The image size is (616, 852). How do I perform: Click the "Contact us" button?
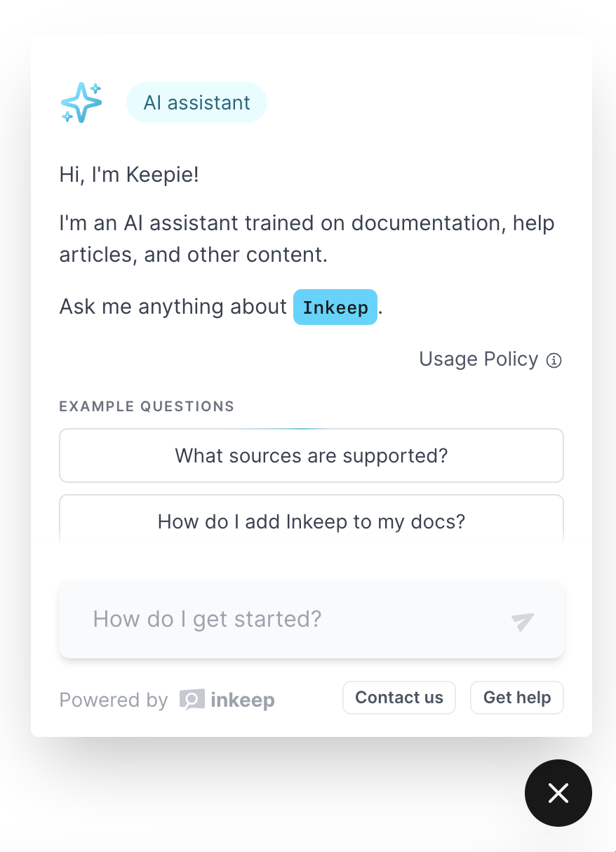399,698
